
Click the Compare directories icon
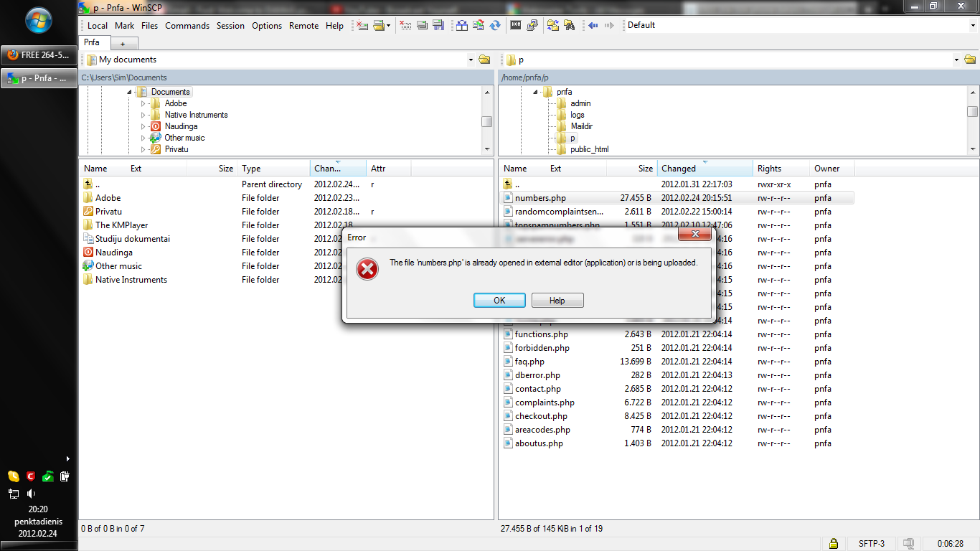(462, 25)
